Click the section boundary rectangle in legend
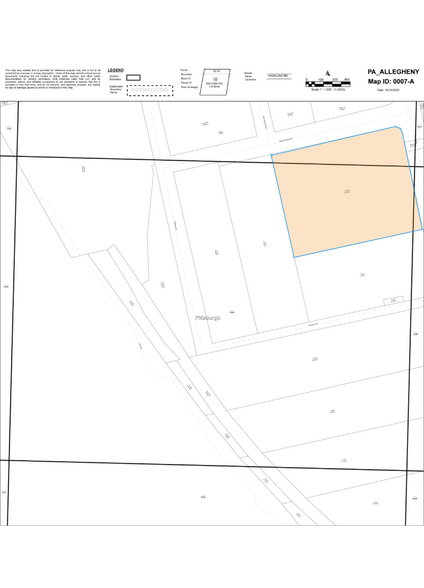 [133, 78]
